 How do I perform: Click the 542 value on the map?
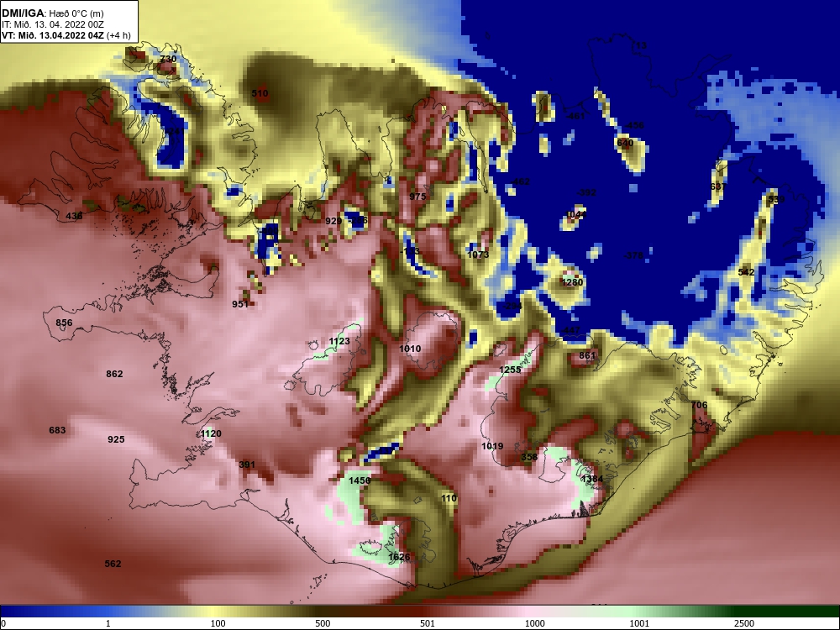[x=746, y=272]
